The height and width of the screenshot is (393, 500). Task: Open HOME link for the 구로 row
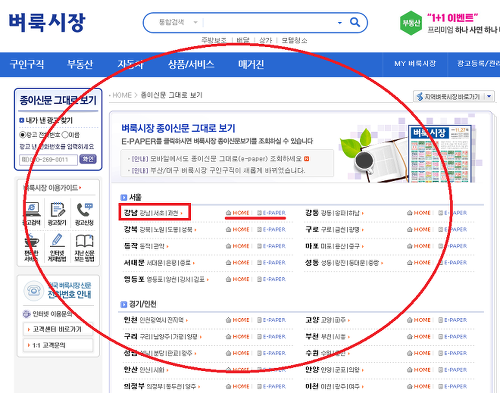(419, 229)
